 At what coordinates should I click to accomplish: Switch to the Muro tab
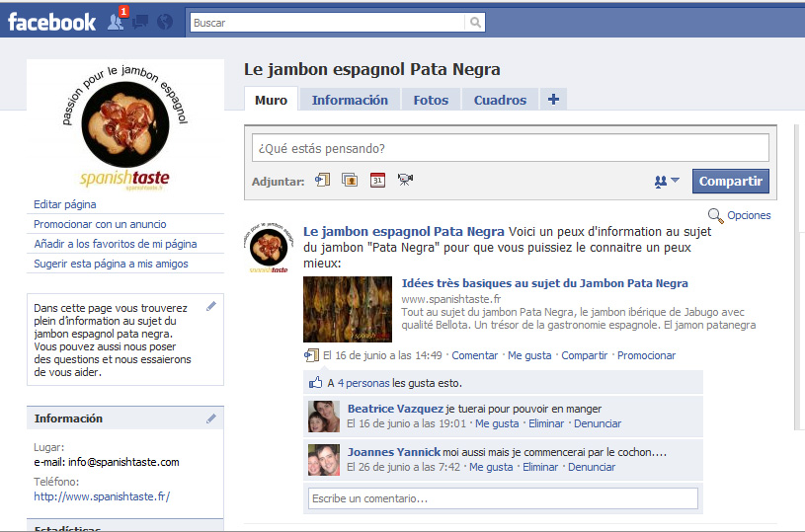271,100
